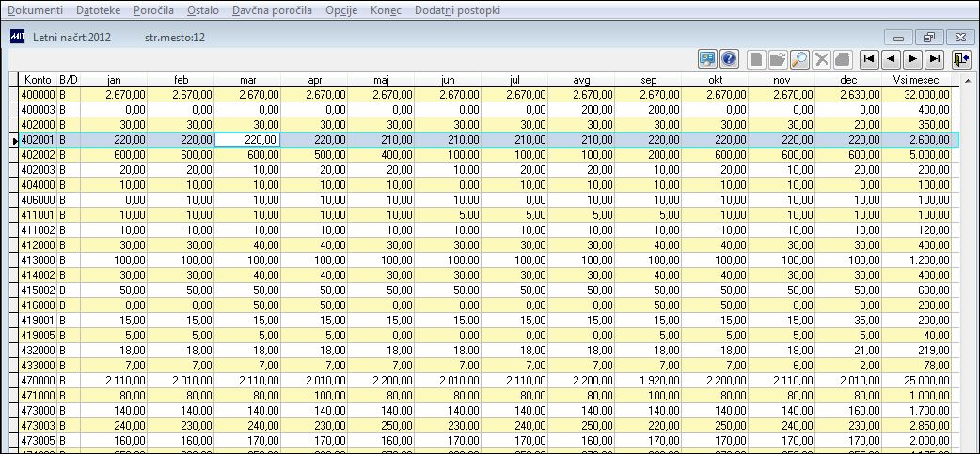Click the scrollbar up arrow
980x454 pixels.
(968, 80)
